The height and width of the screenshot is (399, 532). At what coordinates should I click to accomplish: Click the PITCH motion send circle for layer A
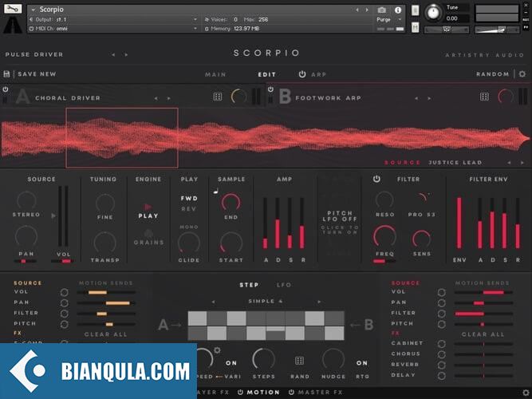64,324
